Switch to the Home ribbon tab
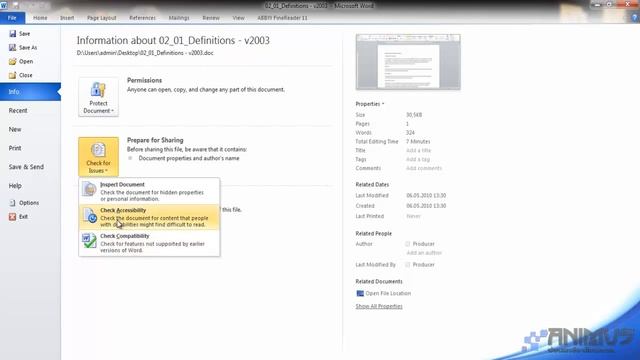Viewport: 640px width, 360px height. [40, 18]
